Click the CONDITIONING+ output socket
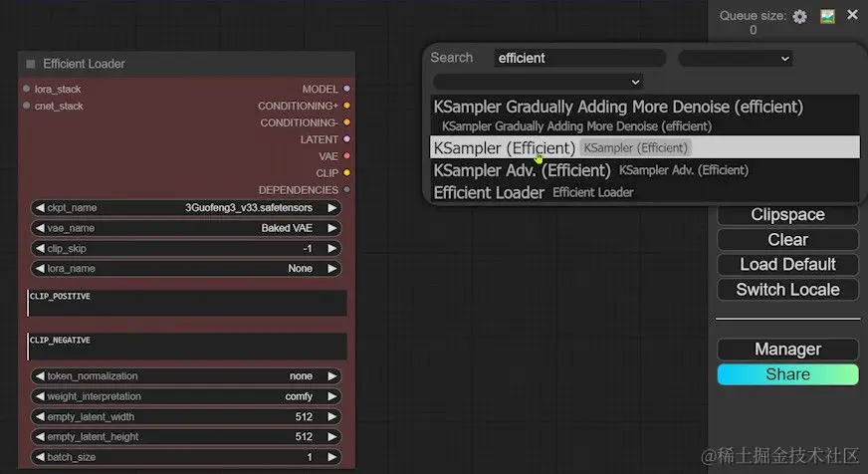The width and height of the screenshot is (868, 474). click(x=346, y=106)
